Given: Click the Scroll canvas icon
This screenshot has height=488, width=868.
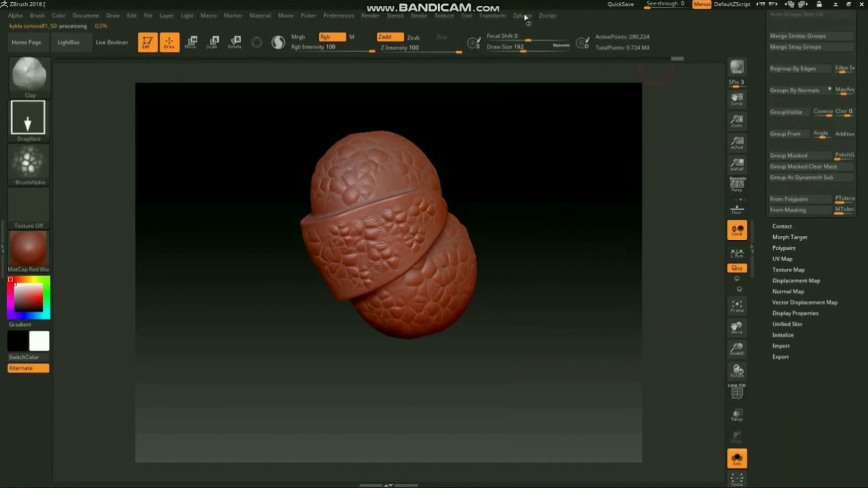Looking at the screenshot, I should click(737, 99).
